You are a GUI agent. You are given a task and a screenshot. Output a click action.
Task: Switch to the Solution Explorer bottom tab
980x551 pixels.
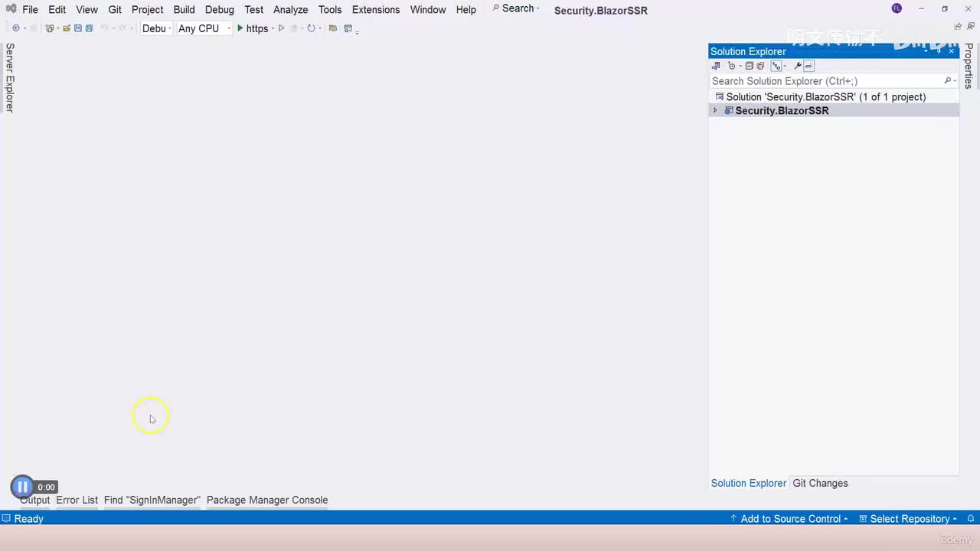click(x=748, y=484)
